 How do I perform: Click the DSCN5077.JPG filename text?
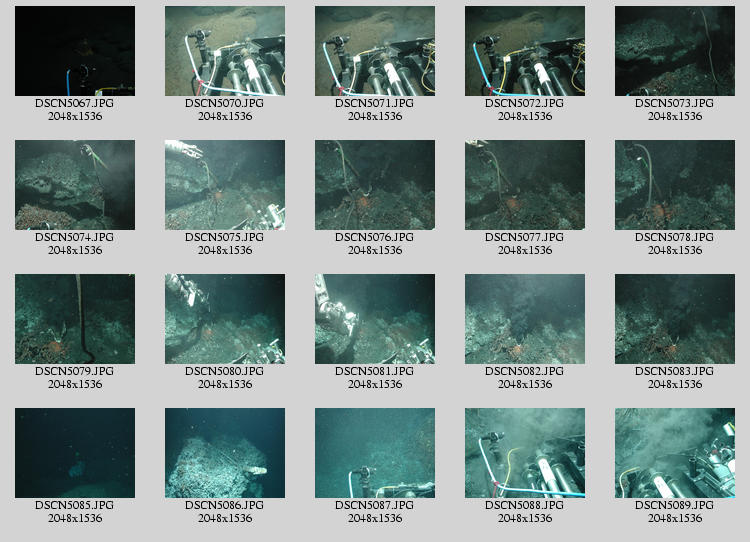point(524,237)
